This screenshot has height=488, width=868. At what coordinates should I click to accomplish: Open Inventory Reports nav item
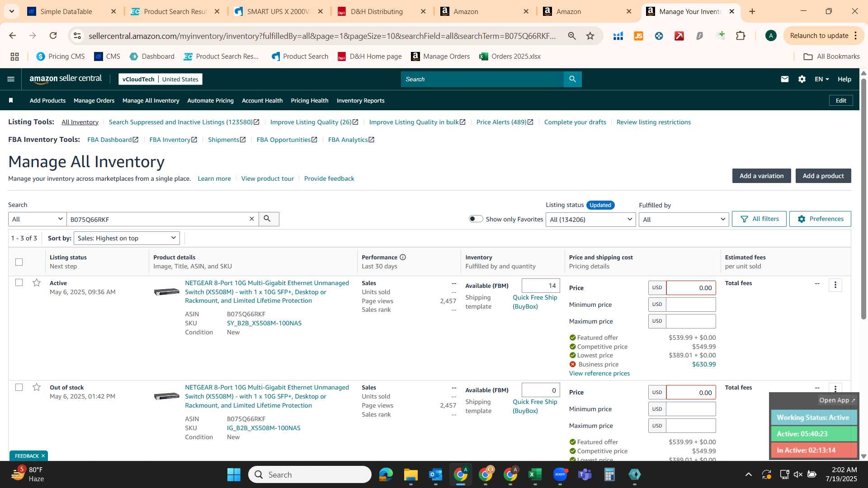pos(360,100)
